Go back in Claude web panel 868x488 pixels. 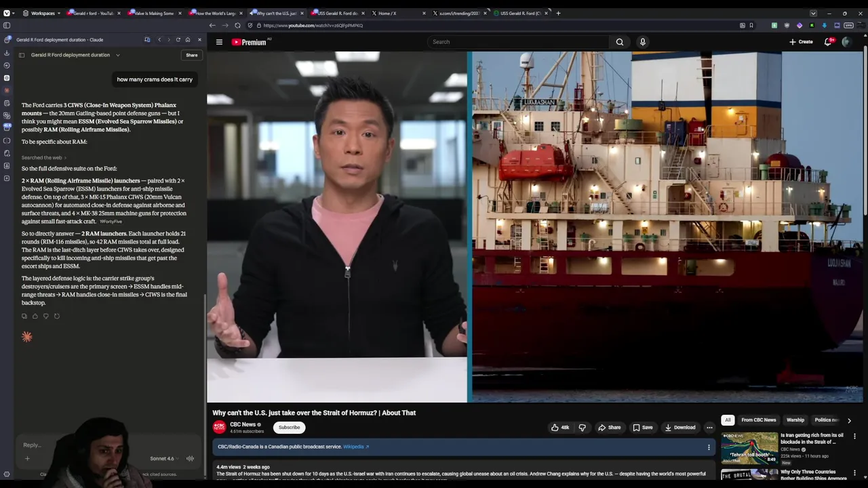coord(159,40)
